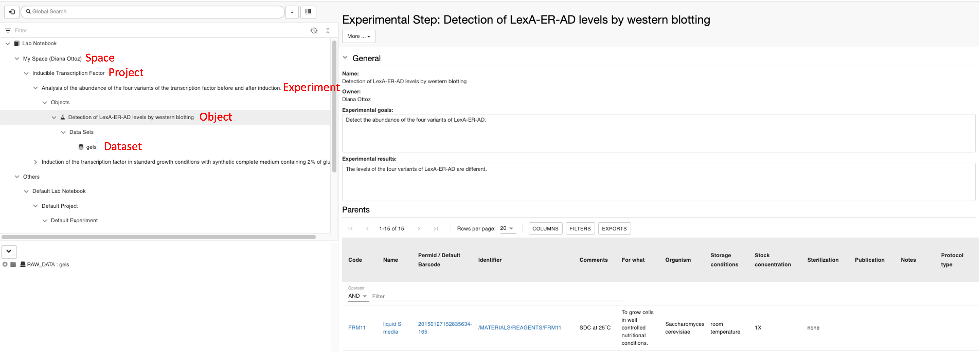Collapse the Objects tree node

tap(45, 103)
